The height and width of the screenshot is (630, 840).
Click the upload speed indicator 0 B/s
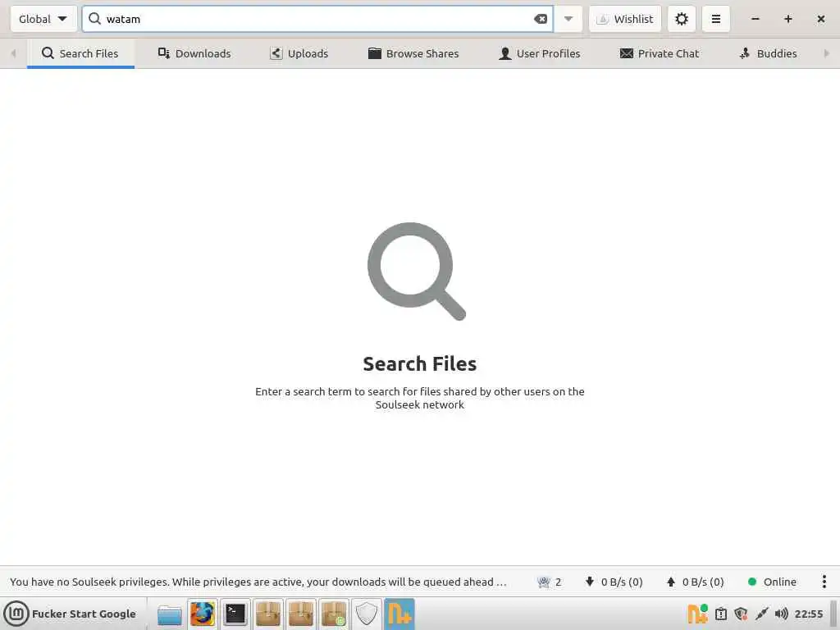tap(696, 582)
